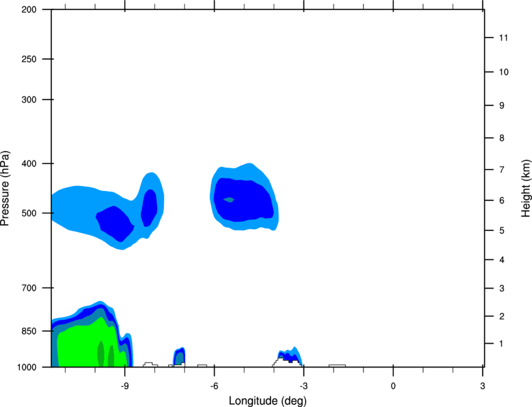This screenshot has width=532, height=407.
Task: Pick the 6 km height label
Action: (x=501, y=200)
